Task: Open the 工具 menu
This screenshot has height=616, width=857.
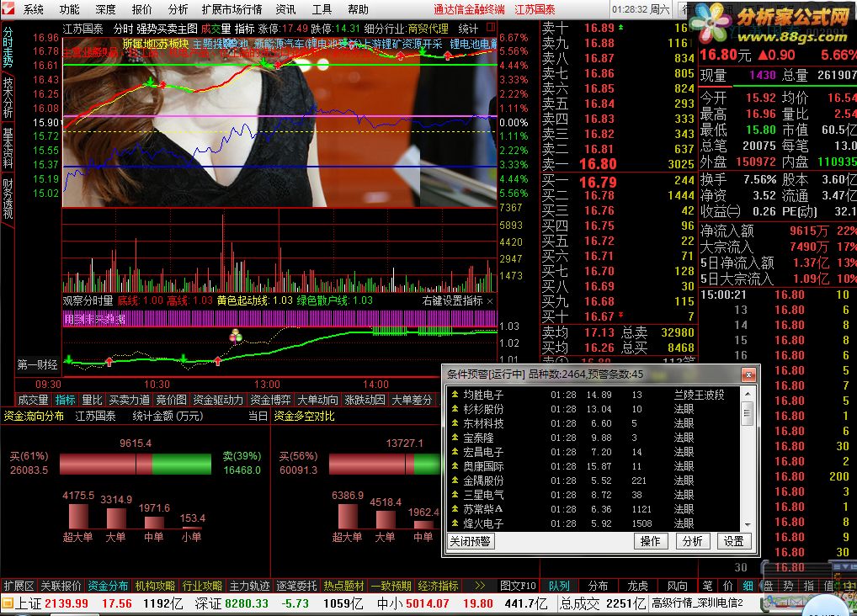Action: point(322,9)
